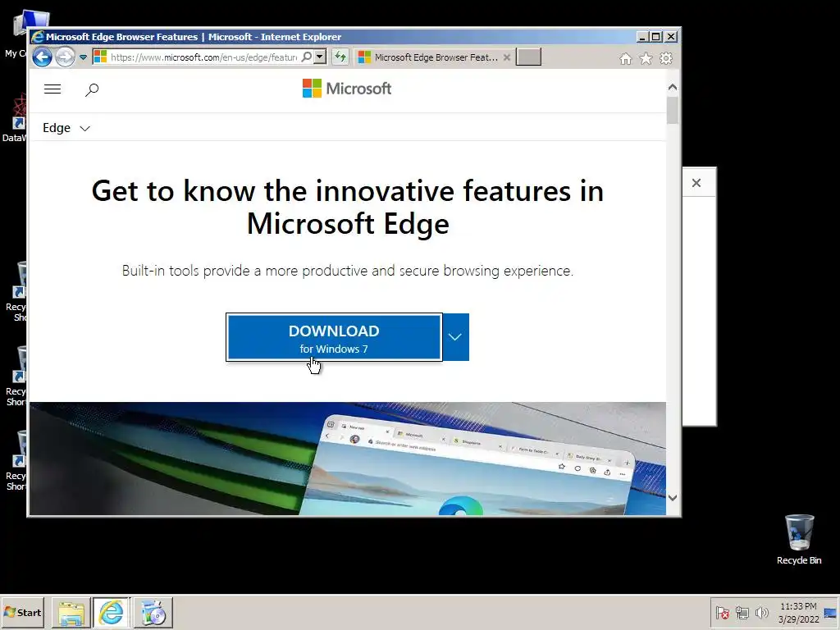This screenshot has height=630, width=840.
Task: Click the page search magnifier icon
Action: tap(92, 89)
